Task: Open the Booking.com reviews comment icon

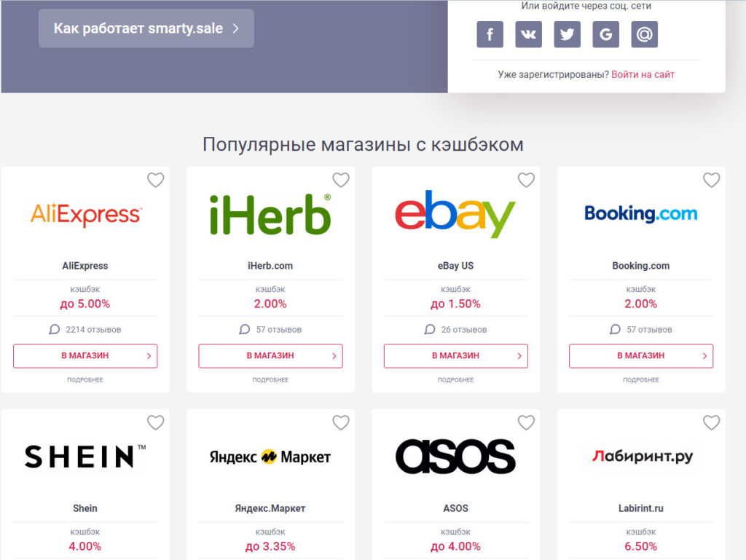Action: [x=616, y=329]
